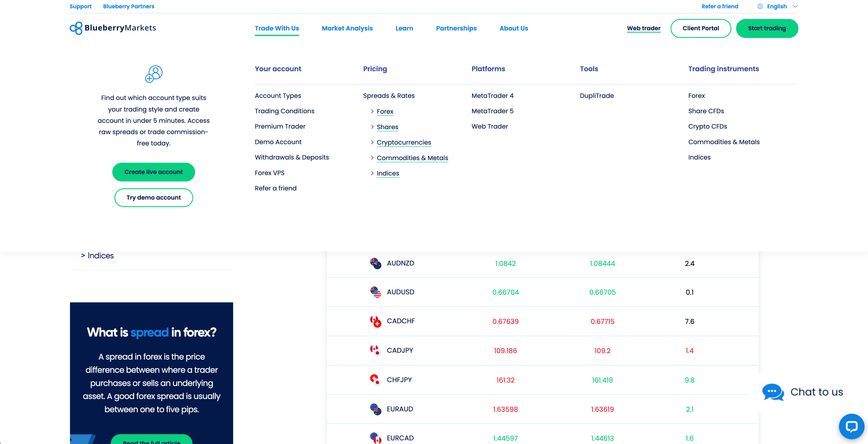This screenshot has height=444, width=868.
Task: Open MetaTrader 5 platform page
Action: pyautogui.click(x=492, y=111)
